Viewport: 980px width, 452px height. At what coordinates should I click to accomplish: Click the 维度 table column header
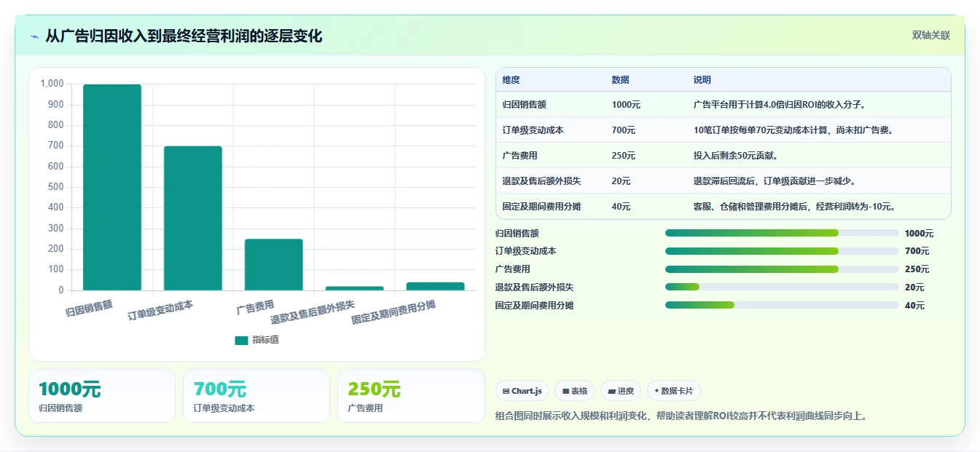511,80
